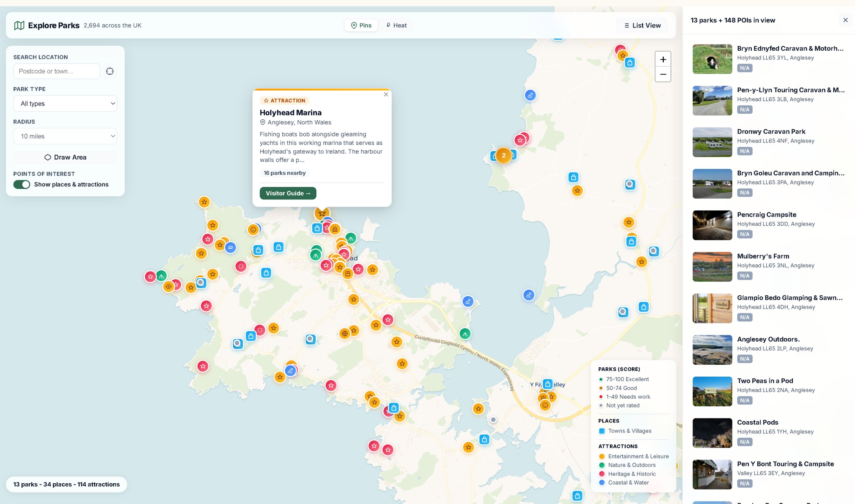Open Dronwy Caravan Park listing

coord(768,142)
